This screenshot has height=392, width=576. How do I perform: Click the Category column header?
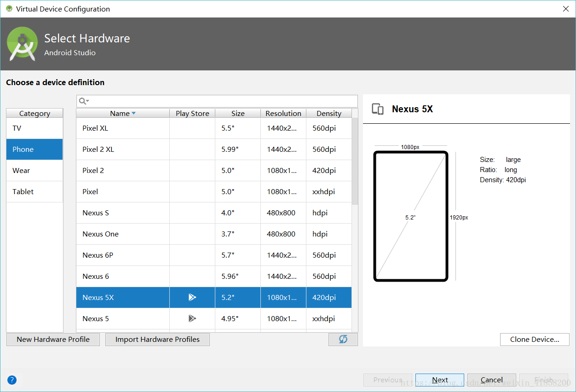[35, 113]
